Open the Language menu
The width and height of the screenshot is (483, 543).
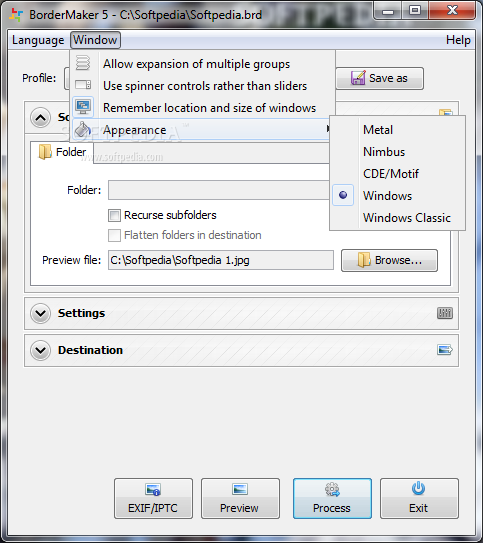[x=38, y=40]
